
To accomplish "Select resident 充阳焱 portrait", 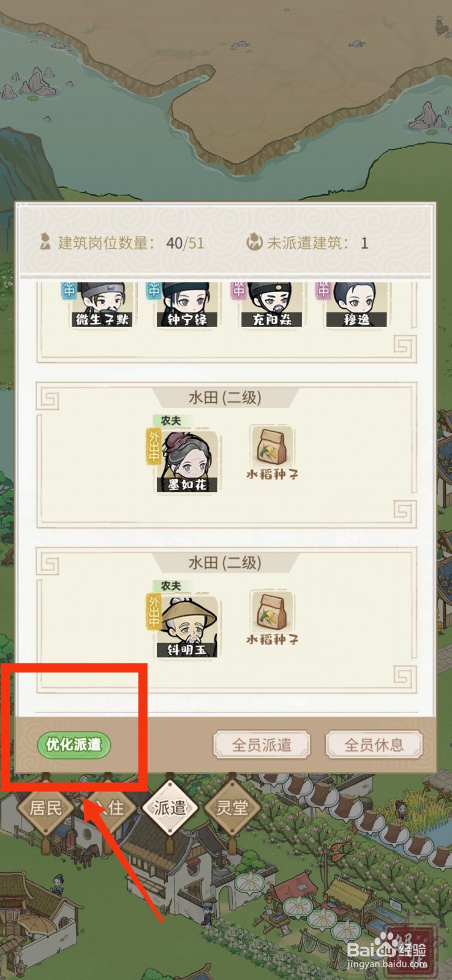I will point(272,305).
